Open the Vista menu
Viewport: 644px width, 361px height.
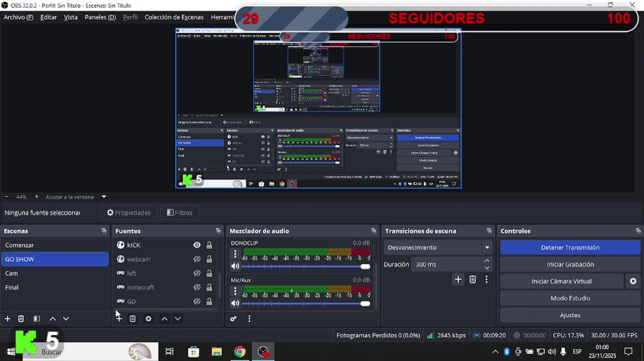[x=71, y=17]
